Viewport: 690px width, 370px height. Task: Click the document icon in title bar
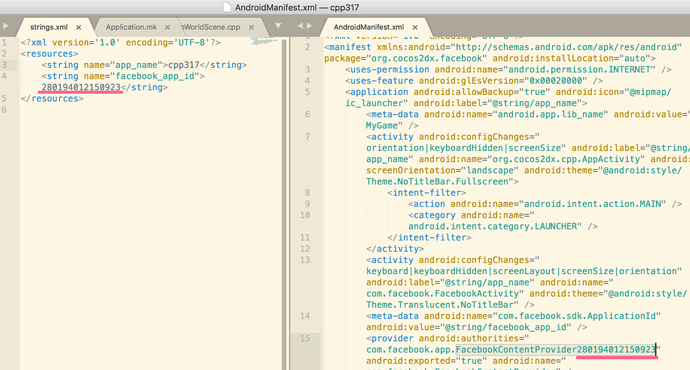click(x=227, y=7)
